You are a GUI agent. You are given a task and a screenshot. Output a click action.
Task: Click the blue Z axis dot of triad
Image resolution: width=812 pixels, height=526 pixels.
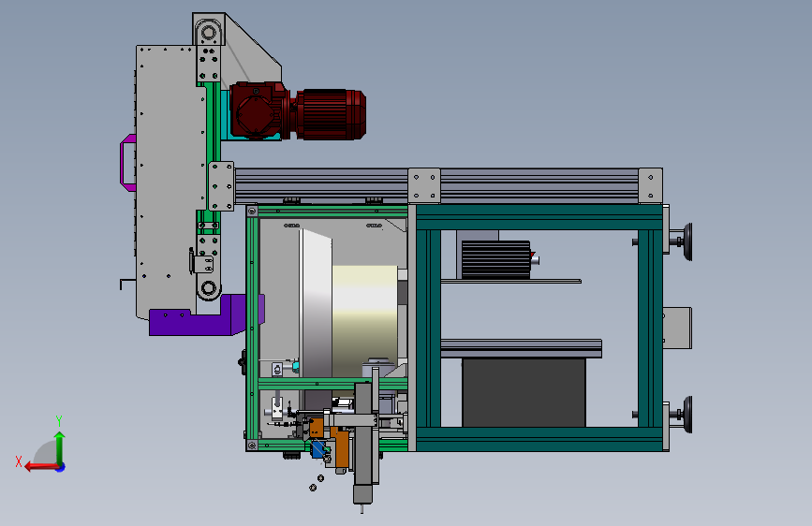point(61,467)
